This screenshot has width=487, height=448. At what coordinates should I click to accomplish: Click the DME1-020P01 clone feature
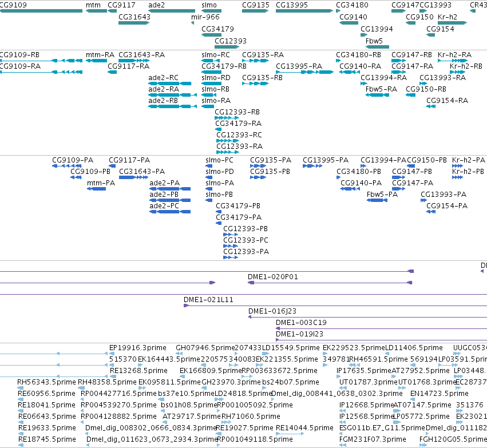click(x=330, y=283)
